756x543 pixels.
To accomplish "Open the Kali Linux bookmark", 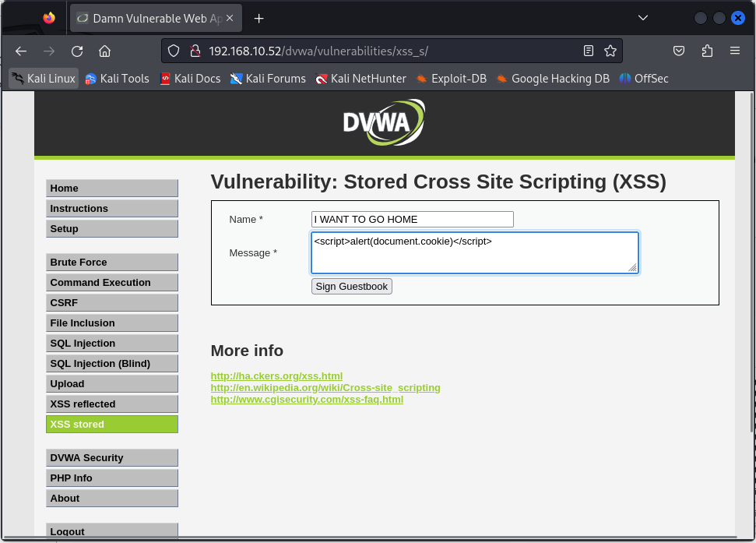I will pyautogui.click(x=44, y=78).
